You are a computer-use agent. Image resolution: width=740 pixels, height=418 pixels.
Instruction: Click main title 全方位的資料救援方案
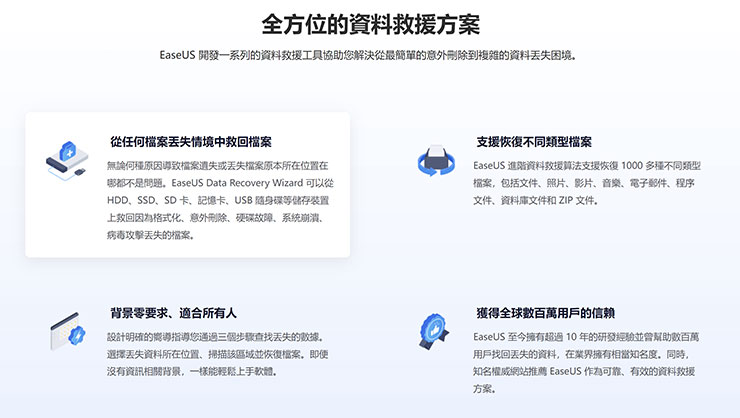[x=370, y=24]
